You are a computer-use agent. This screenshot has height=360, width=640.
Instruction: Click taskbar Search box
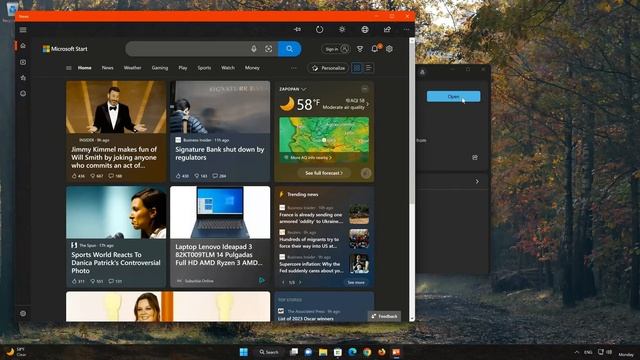[x=269, y=352]
